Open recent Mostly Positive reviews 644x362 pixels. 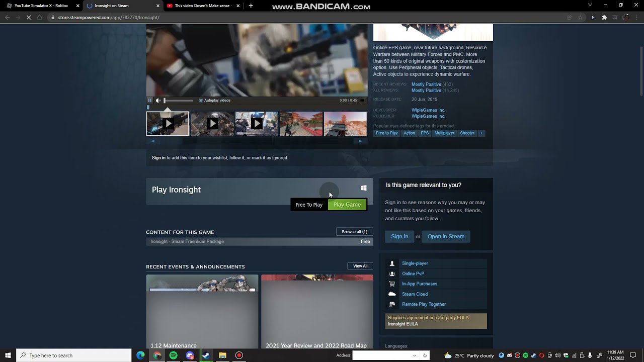[x=426, y=84]
